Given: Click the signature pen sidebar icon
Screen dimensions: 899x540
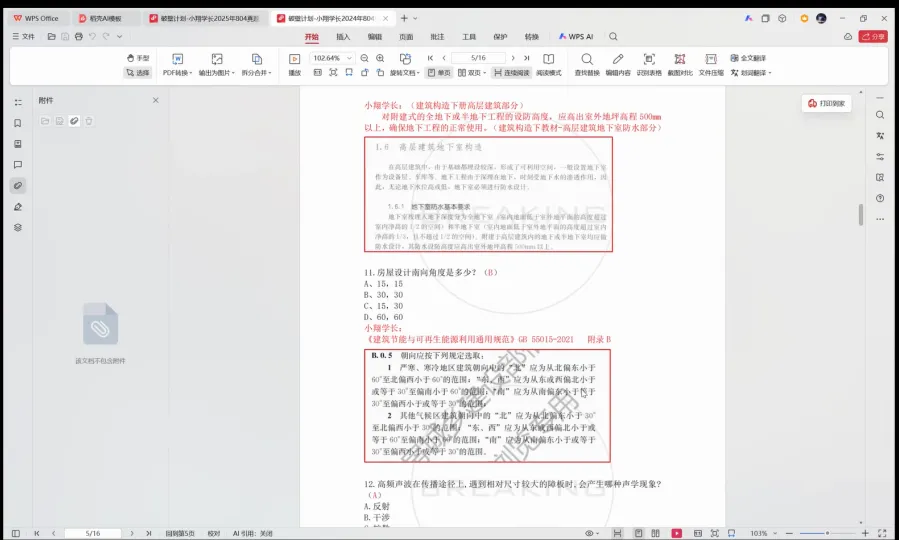Looking at the screenshot, I should click(18, 207).
